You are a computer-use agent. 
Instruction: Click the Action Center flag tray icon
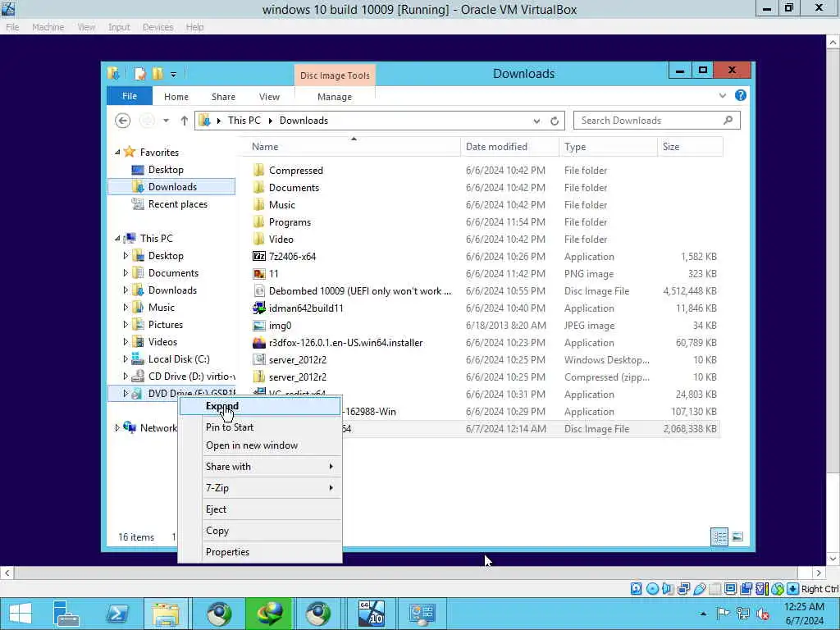tap(724, 614)
